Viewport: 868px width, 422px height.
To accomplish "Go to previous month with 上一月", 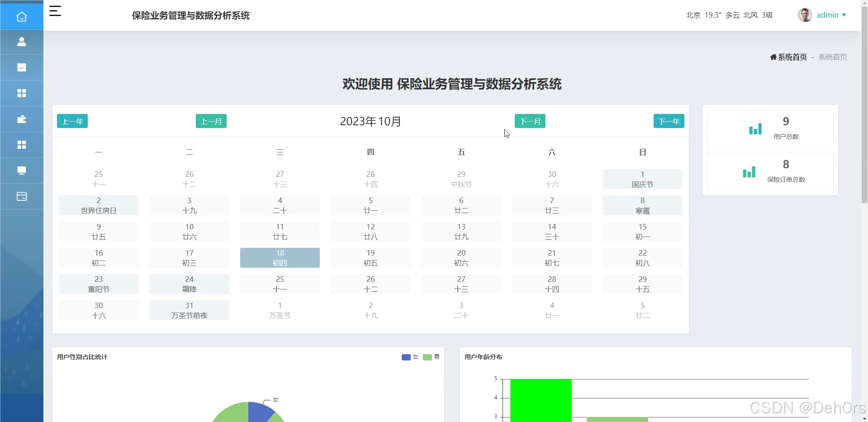I will (211, 121).
